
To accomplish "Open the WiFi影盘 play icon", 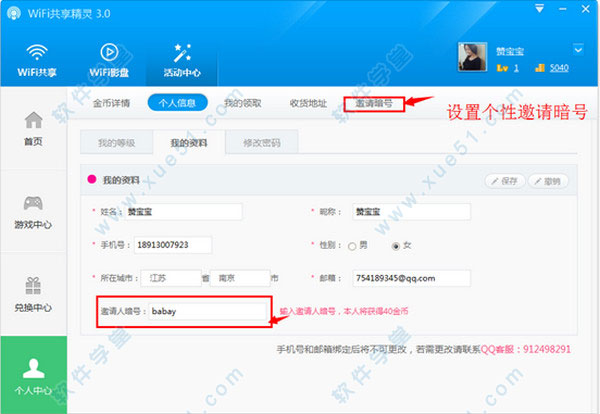I will tap(109, 52).
